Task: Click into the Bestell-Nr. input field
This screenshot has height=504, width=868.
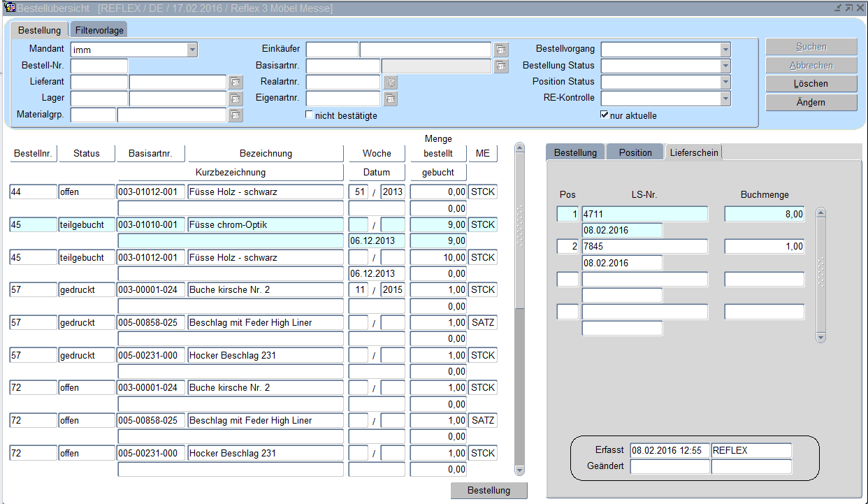Action: tap(99, 66)
